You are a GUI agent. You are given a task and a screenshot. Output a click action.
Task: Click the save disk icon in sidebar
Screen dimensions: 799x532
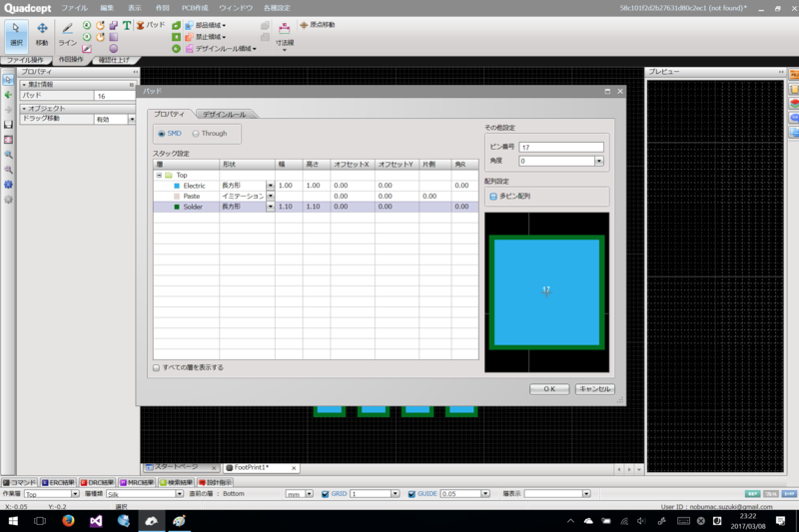tap(8, 125)
